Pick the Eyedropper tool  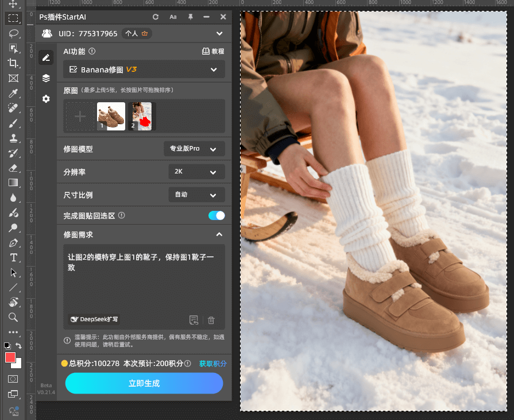[x=14, y=93]
